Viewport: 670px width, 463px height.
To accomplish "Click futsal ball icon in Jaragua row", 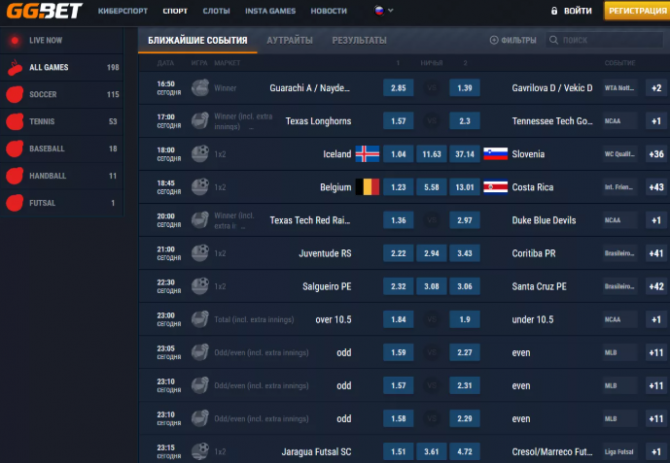I will click(x=200, y=451).
